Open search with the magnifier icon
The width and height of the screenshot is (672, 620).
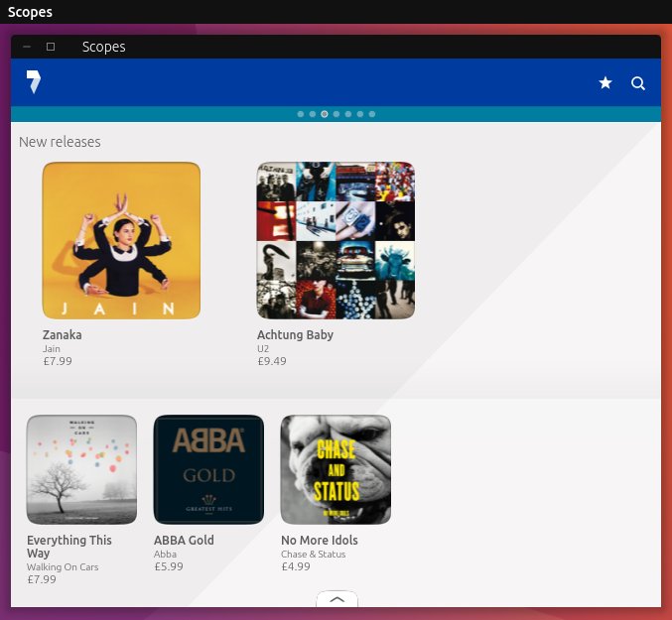637,83
